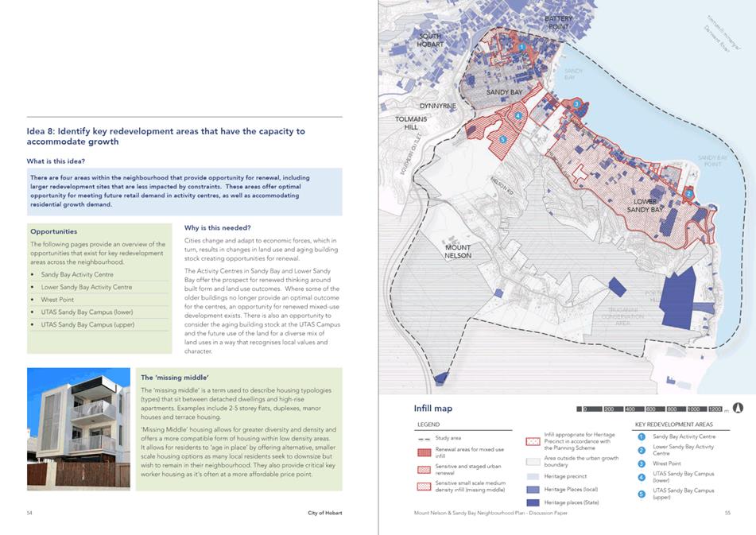Click the Study area dashed line symbol

click(424, 439)
